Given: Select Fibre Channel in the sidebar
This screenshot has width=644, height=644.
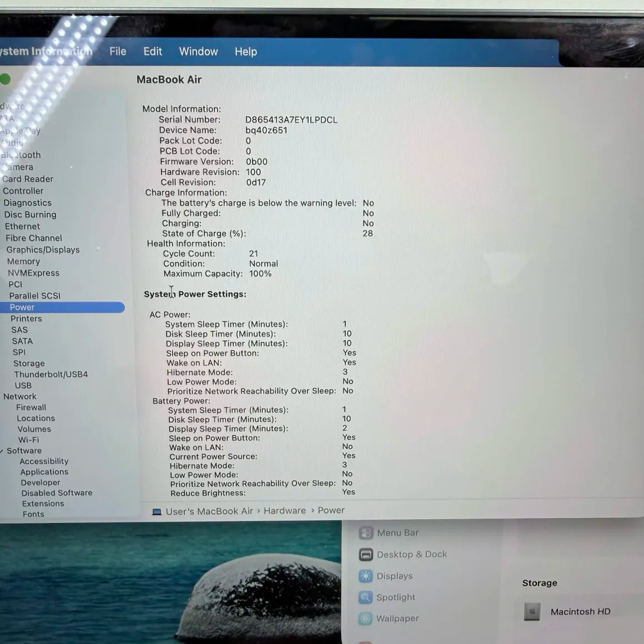Looking at the screenshot, I should click(x=34, y=238).
